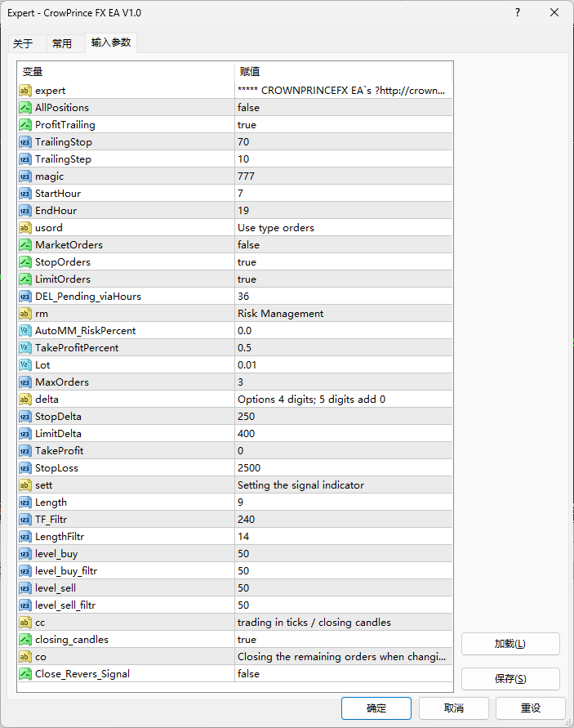Select the ProfitTrailing true value cell
Image resolution: width=574 pixels, height=728 pixels.
click(343, 125)
